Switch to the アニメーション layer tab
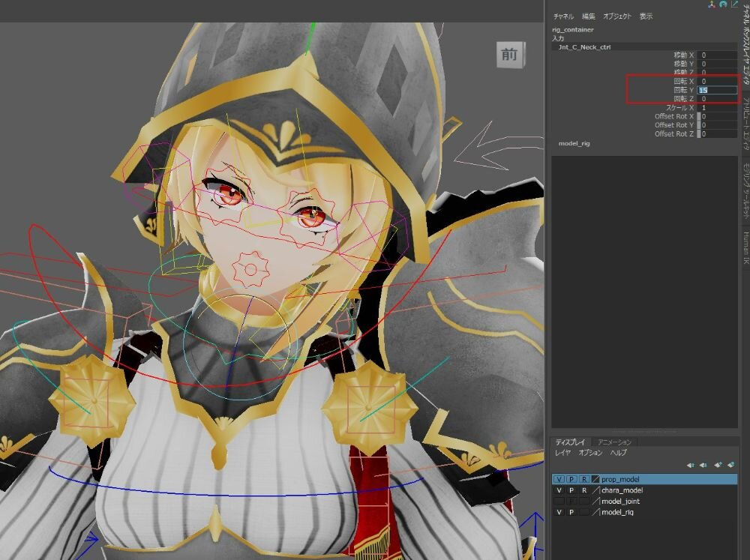 (x=614, y=442)
